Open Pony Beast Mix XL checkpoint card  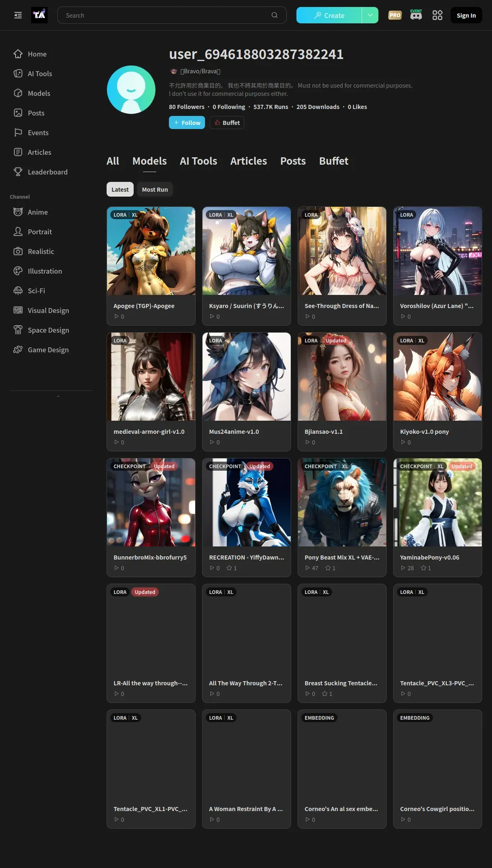tap(342, 517)
